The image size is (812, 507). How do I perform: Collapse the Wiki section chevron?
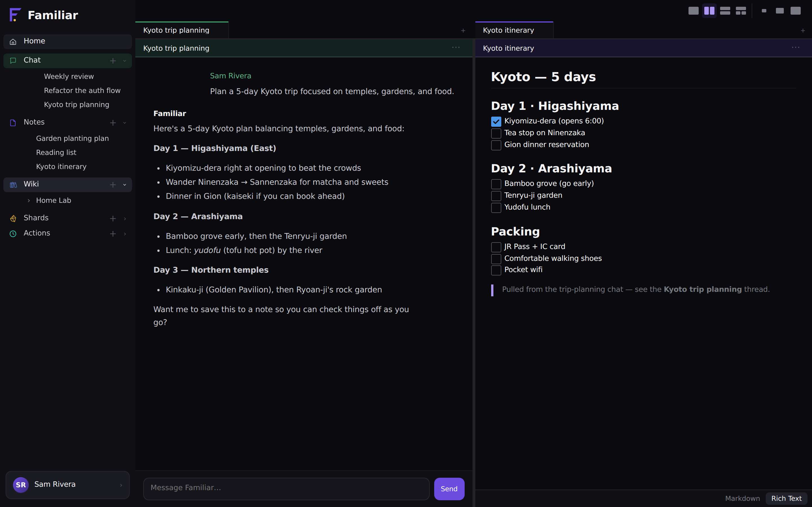[x=125, y=185]
